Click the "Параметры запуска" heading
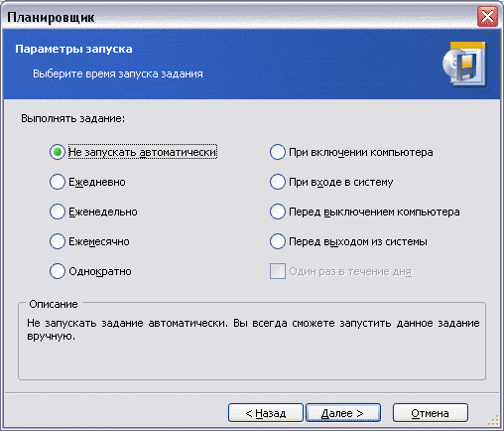 [x=73, y=49]
